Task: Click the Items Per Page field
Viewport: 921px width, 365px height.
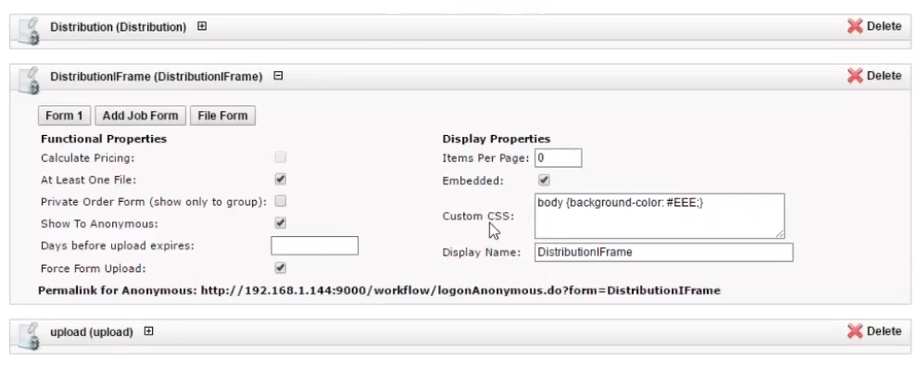Action: pyautogui.click(x=558, y=158)
